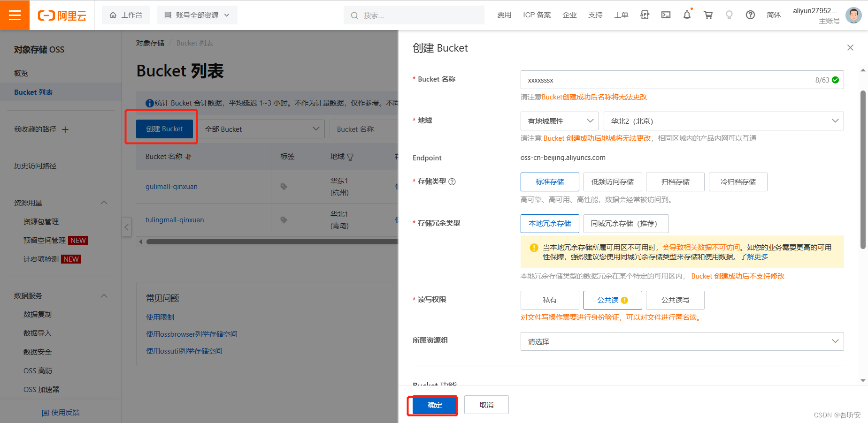Screen dimensions: 868x423
Task: Open 工单 top menu
Action: pyautogui.click(x=621, y=15)
